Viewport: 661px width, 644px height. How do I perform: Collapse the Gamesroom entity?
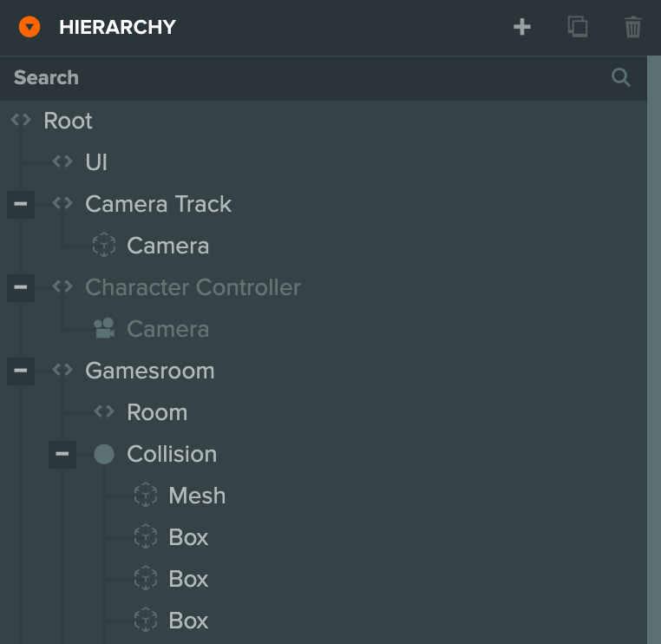coord(21,371)
